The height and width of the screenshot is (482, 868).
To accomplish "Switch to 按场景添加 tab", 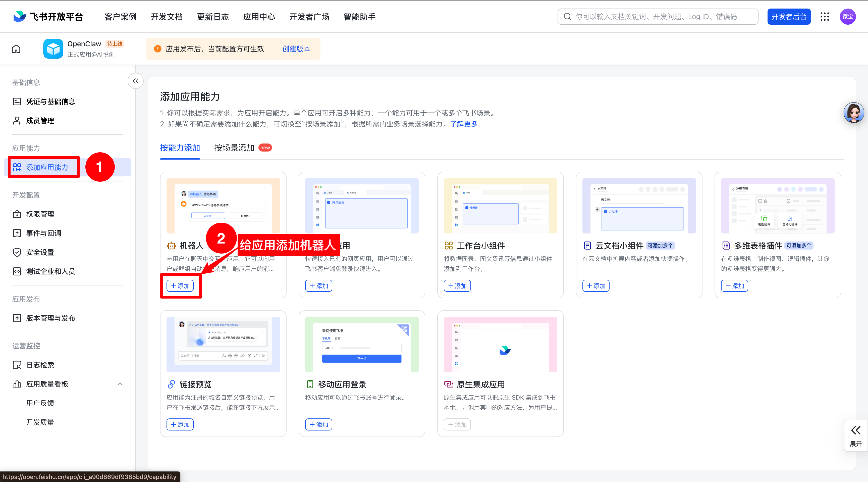I will pos(234,148).
